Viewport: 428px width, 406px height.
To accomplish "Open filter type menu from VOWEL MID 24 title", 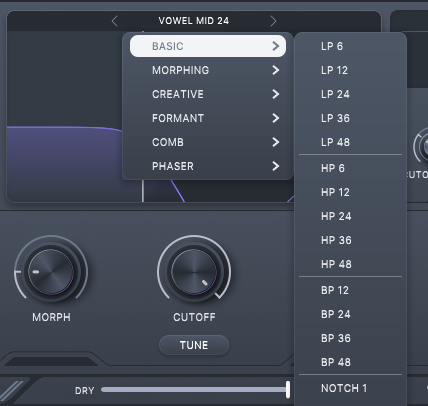I will [x=194, y=21].
